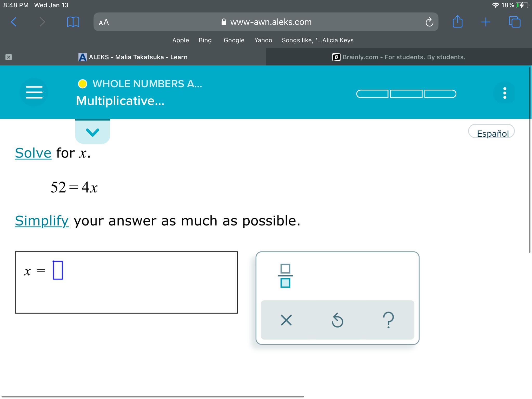532x399 pixels.
Task: Tap Safari share icon
Action: (457, 22)
